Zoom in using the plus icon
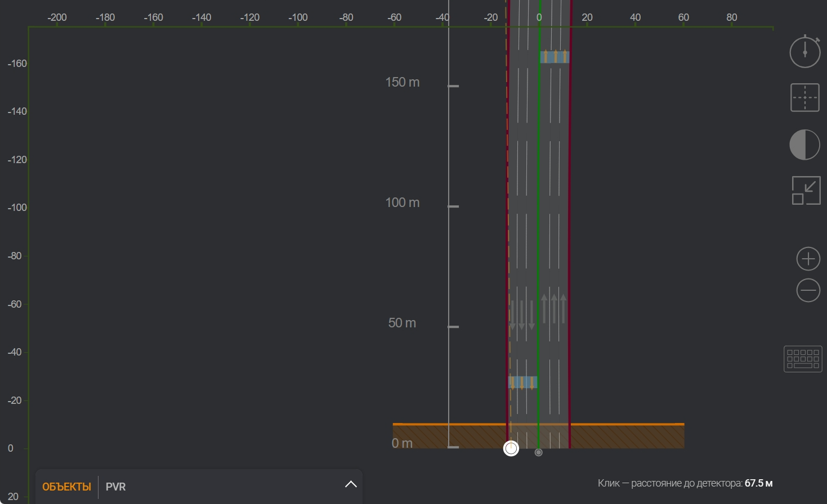 coord(808,259)
